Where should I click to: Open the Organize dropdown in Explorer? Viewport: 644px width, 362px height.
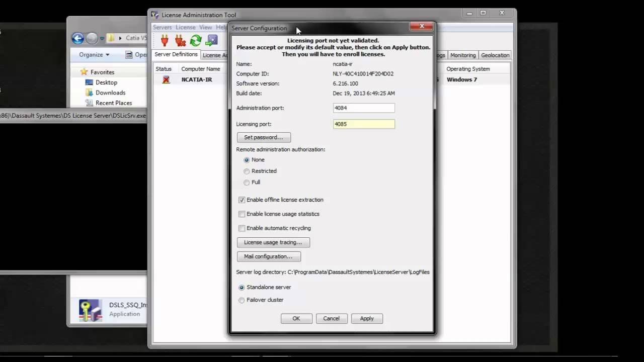click(94, 54)
